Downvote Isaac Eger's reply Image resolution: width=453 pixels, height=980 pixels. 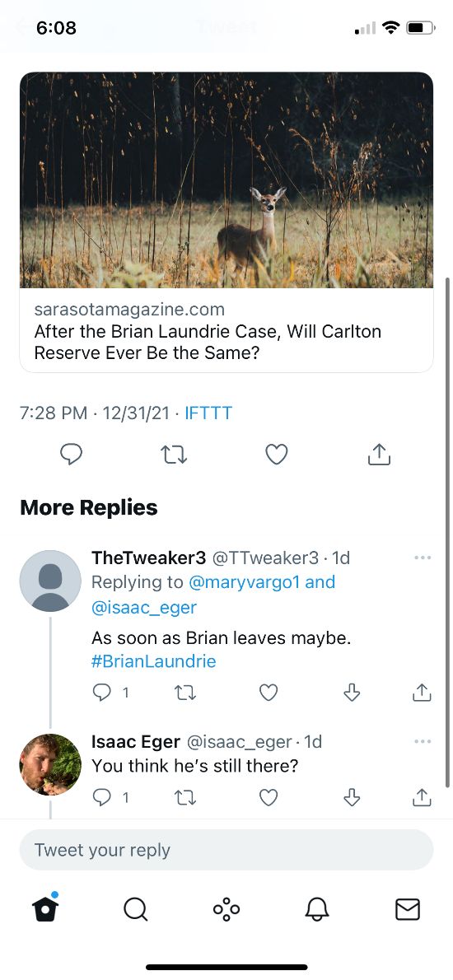click(352, 797)
